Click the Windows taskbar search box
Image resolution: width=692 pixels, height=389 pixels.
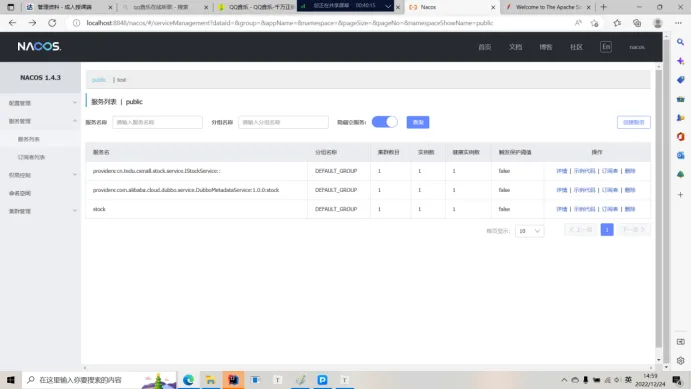[99, 380]
